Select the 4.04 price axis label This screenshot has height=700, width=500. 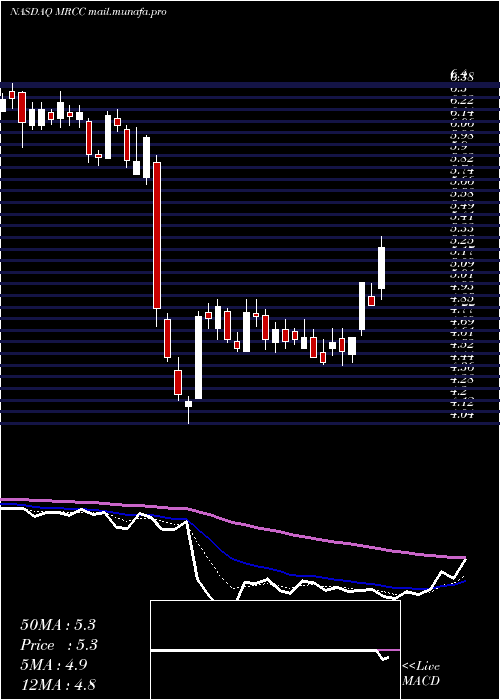click(462, 415)
